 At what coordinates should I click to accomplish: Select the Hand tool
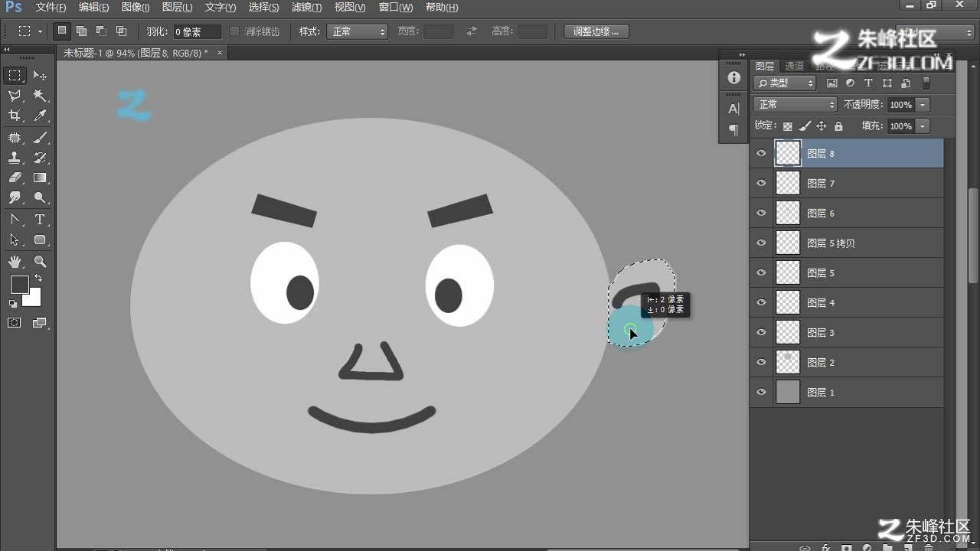click(x=15, y=262)
